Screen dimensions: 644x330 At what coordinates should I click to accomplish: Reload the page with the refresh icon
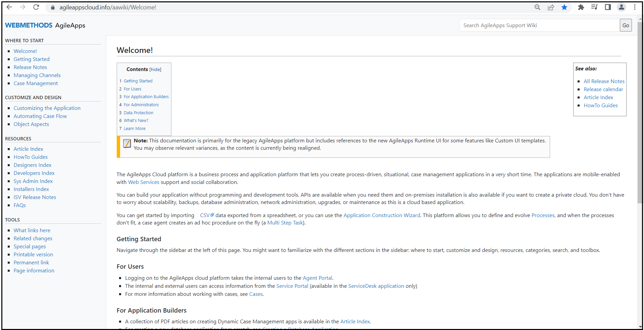click(36, 7)
